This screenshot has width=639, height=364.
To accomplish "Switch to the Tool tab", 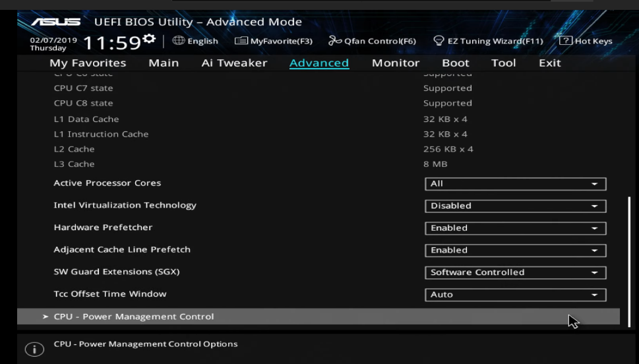I will click(x=503, y=63).
